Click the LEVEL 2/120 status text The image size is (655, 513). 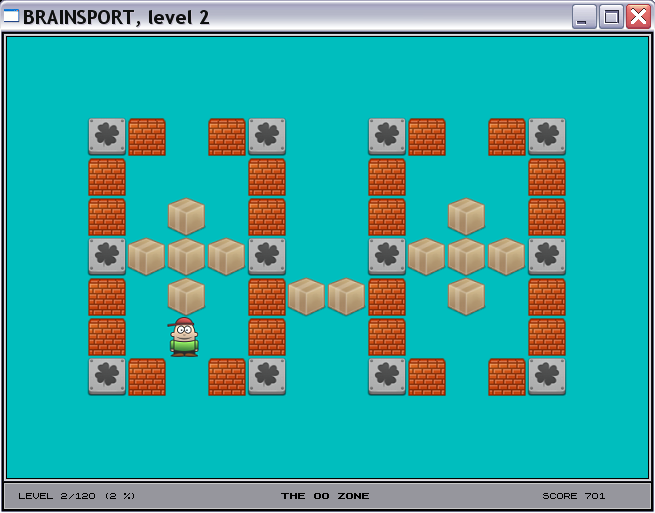77,496
